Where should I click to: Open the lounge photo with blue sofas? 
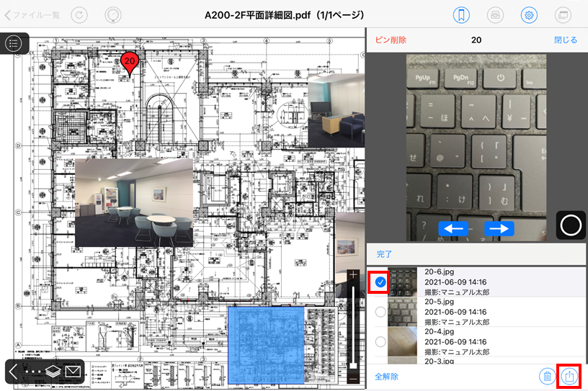point(336,111)
